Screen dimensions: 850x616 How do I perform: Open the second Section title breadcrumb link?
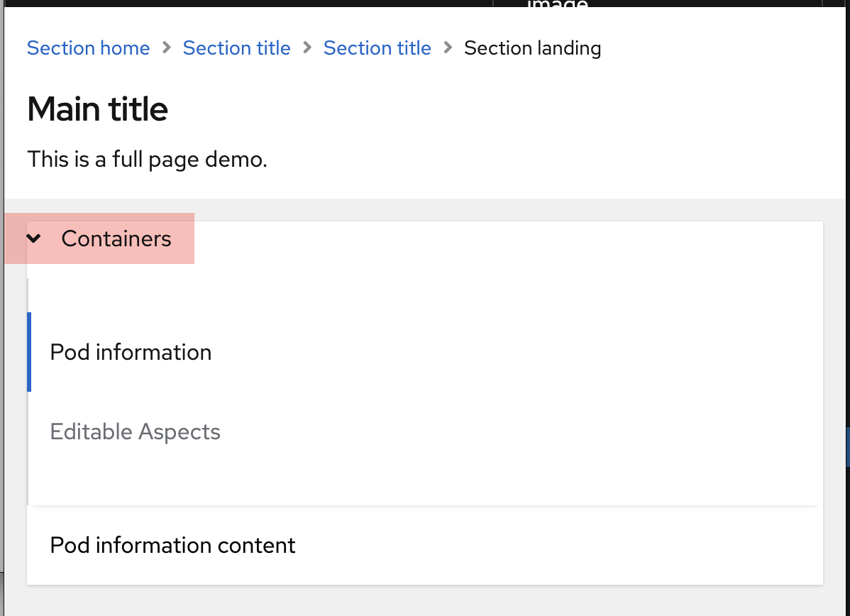click(x=377, y=48)
